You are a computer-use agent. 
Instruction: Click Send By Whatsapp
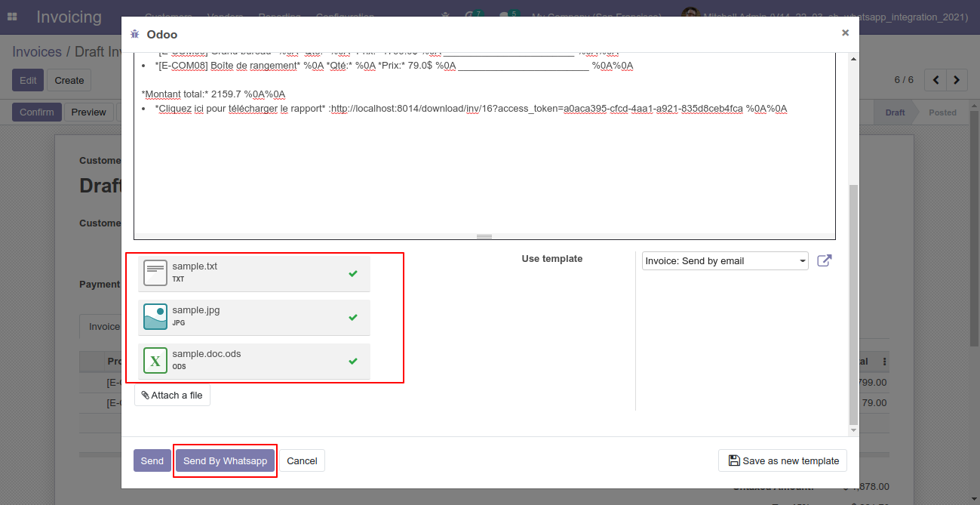(x=225, y=460)
